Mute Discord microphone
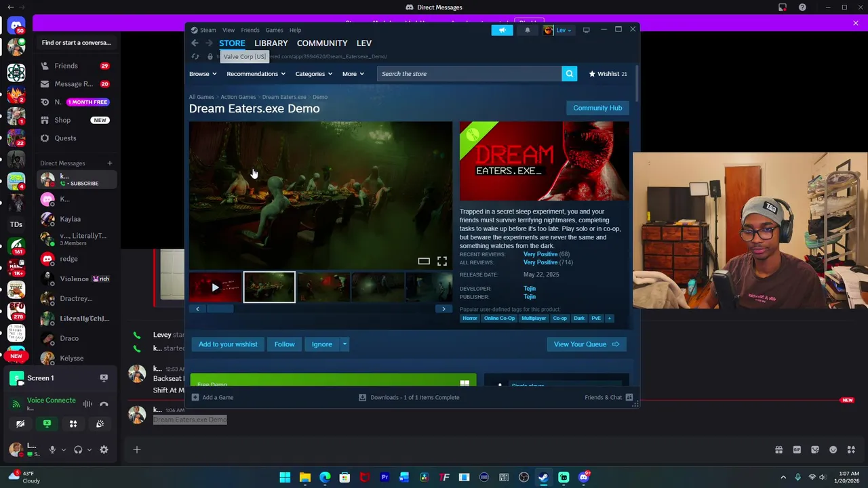868x488 pixels. click(x=52, y=449)
